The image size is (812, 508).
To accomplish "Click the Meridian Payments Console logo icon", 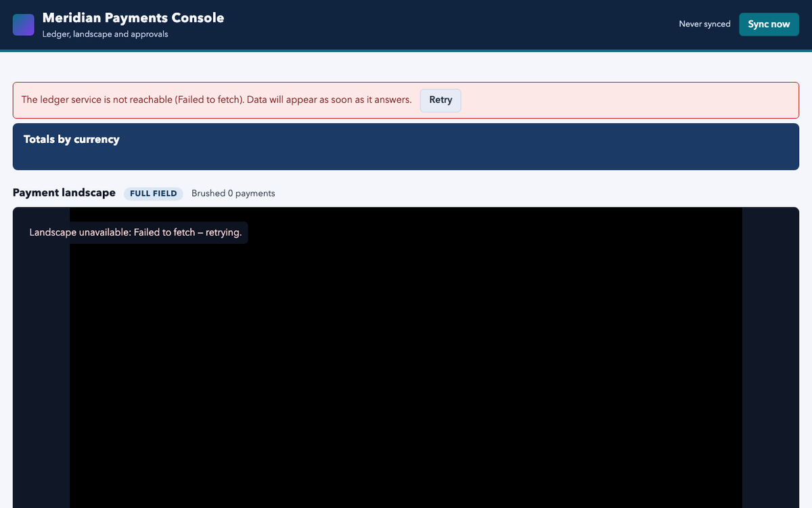I will pos(24,24).
